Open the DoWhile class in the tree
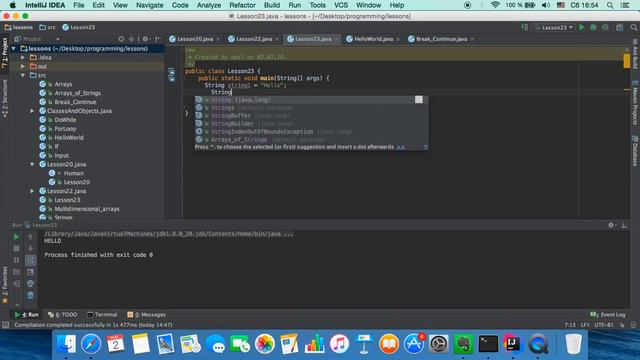Viewport: 640px width, 360px height. coord(65,120)
